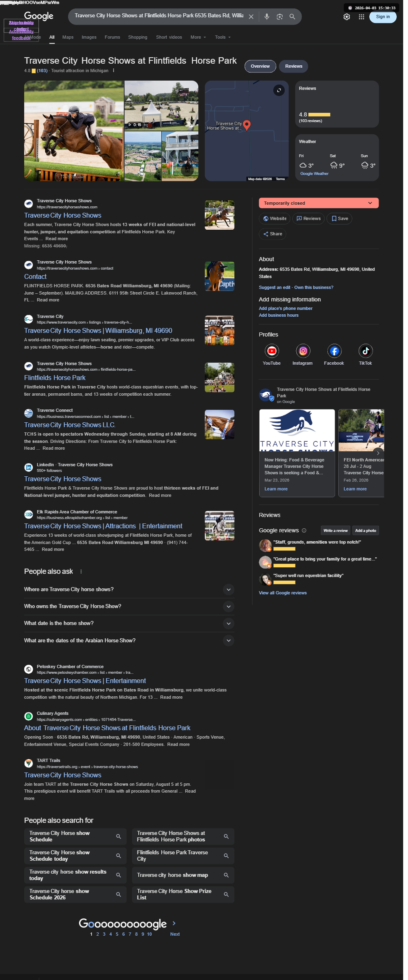The image size is (408, 980).
Task: Expand the Temporarily closed hours dropdown
Action: [x=318, y=203]
